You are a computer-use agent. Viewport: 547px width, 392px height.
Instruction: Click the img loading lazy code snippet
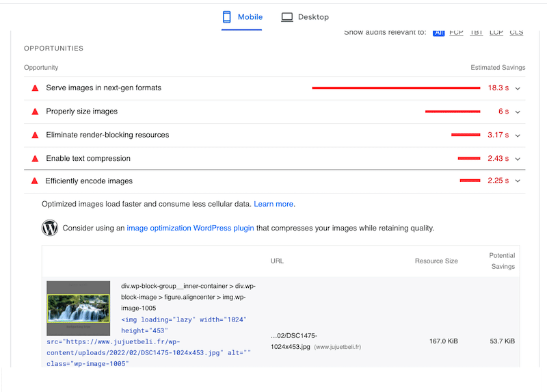148,342
